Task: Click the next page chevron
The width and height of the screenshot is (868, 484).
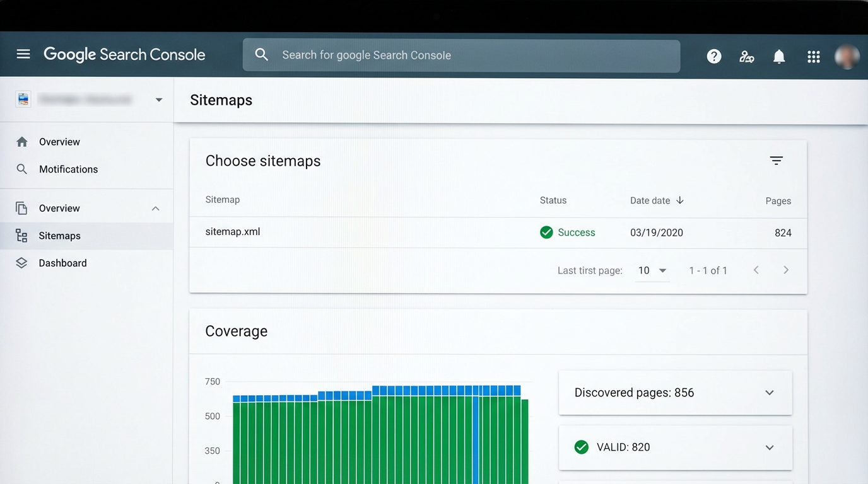Action: point(786,270)
